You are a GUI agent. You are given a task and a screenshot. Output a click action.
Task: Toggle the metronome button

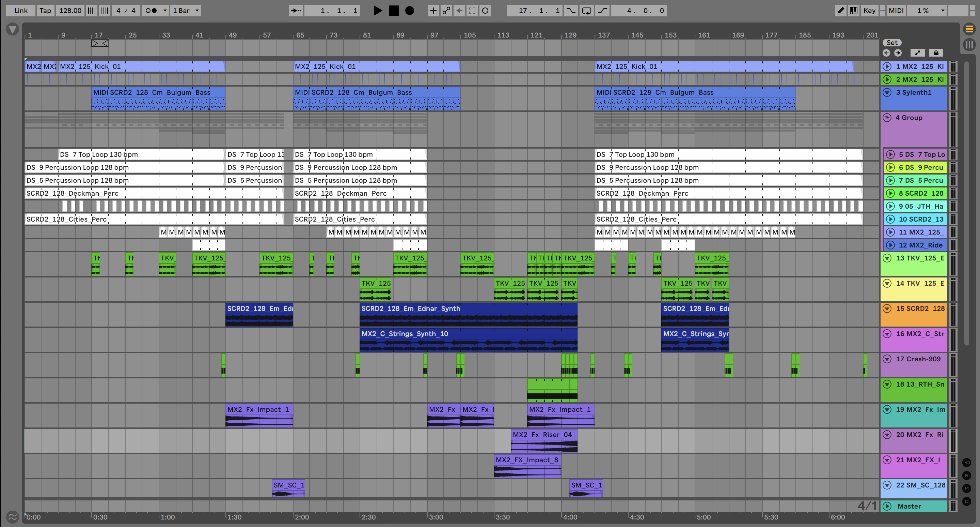pyautogui.click(x=152, y=11)
